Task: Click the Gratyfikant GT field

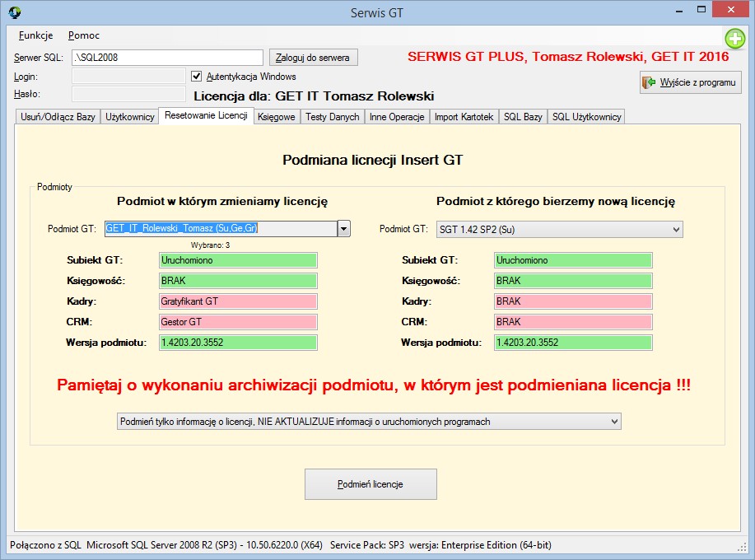Action: coord(238,301)
